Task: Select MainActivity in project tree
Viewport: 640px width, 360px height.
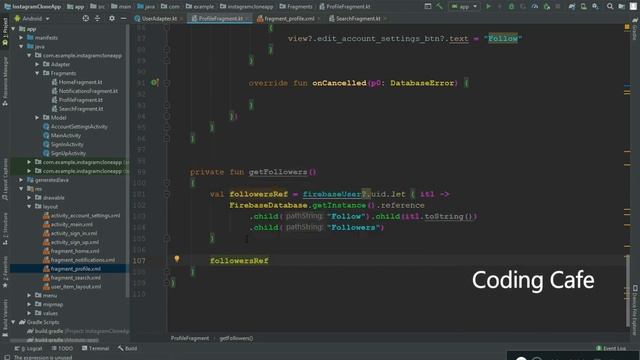Action: (62, 136)
